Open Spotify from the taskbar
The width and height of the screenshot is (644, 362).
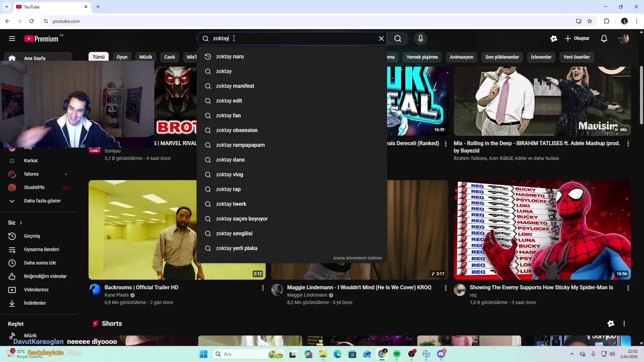(396, 354)
